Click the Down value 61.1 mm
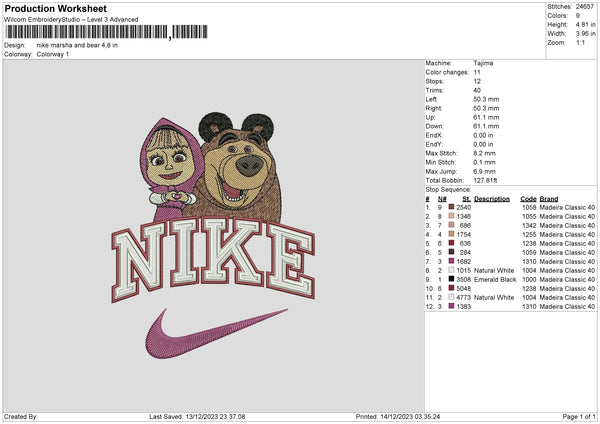Screen dimensions: 600x424 486,126
